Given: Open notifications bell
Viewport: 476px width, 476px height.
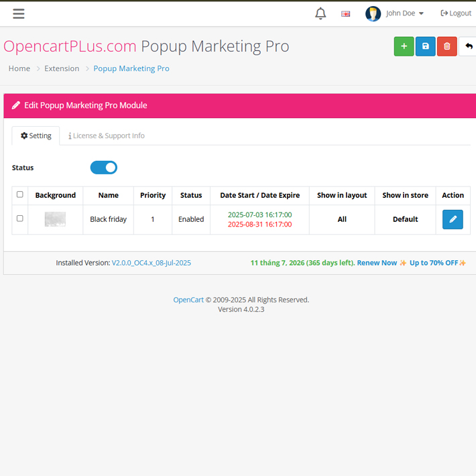Looking at the screenshot, I should pos(320,13).
